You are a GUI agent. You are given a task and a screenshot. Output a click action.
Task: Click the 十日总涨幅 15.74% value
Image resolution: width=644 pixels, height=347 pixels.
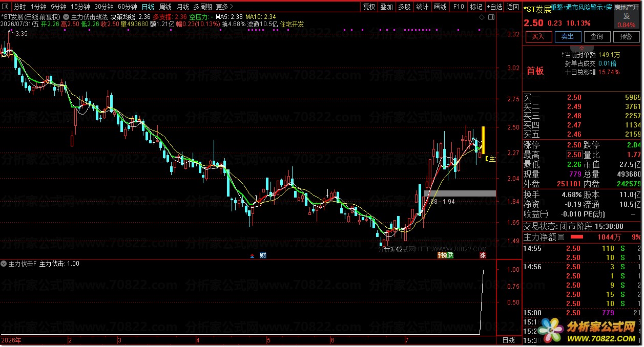pyautogui.click(x=609, y=72)
